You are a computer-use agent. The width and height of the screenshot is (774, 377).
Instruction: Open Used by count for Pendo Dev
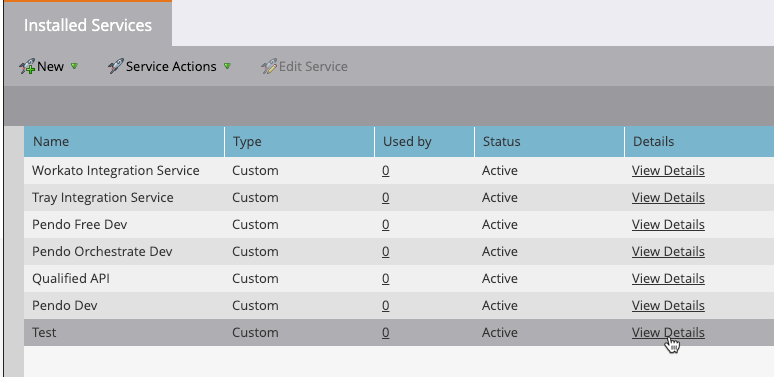pos(386,306)
